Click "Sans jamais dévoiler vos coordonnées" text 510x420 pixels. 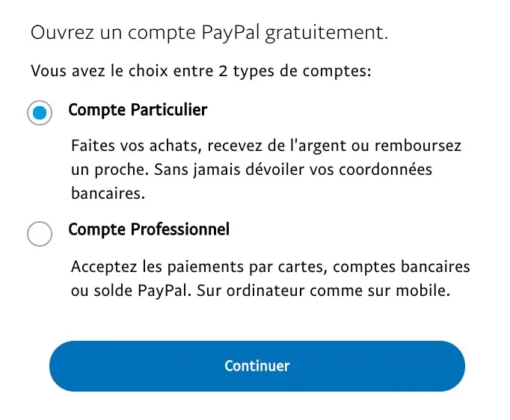point(293,170)
